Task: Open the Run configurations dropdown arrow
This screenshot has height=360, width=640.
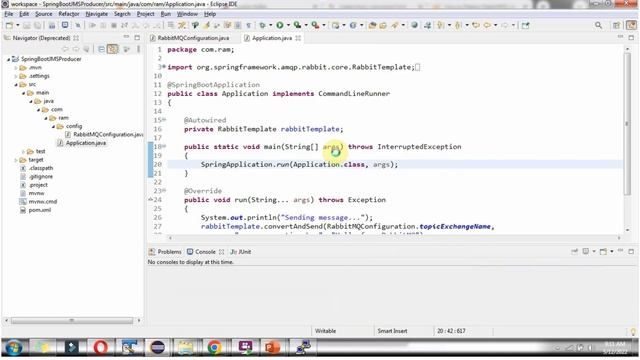Action: click(x=288, y=25)
